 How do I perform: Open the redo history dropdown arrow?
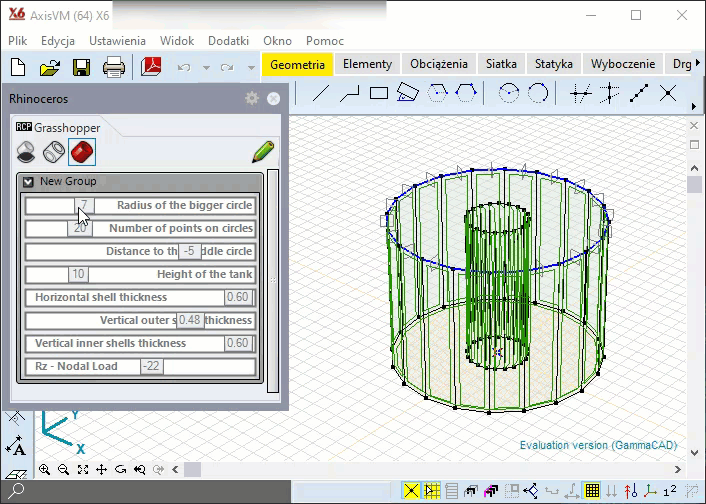(250, 68)
